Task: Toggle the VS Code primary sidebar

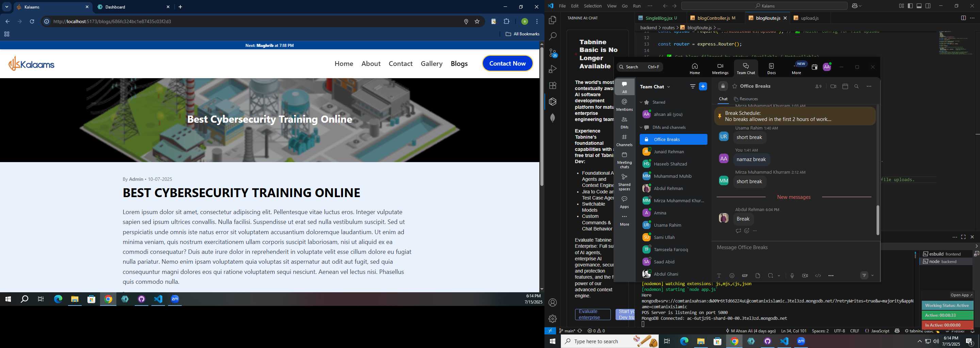Action: pyautogui.click(x=910, y=6)
